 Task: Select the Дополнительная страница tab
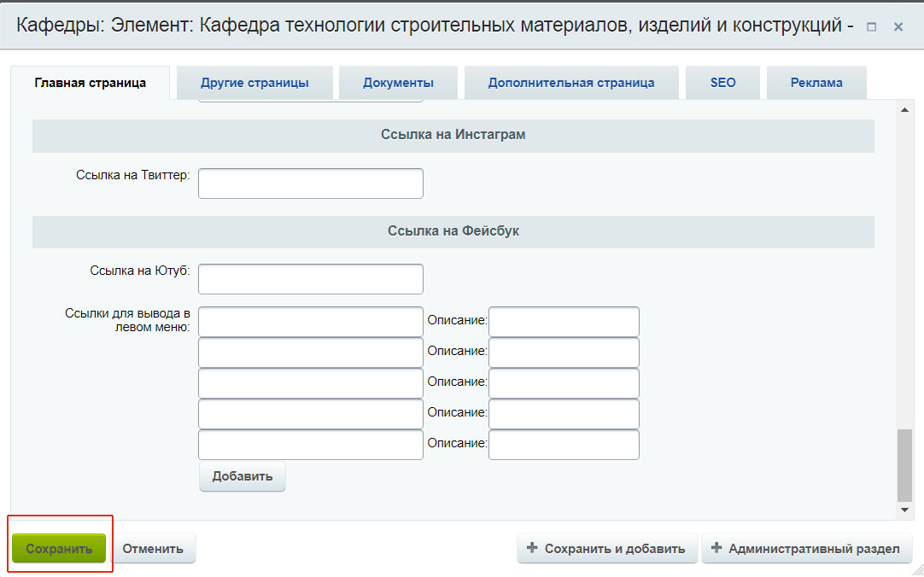(x=571, y=83)
